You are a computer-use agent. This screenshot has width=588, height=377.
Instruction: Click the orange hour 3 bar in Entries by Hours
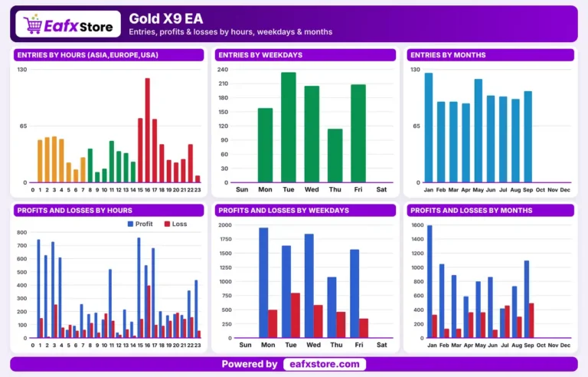pos(54,159)
